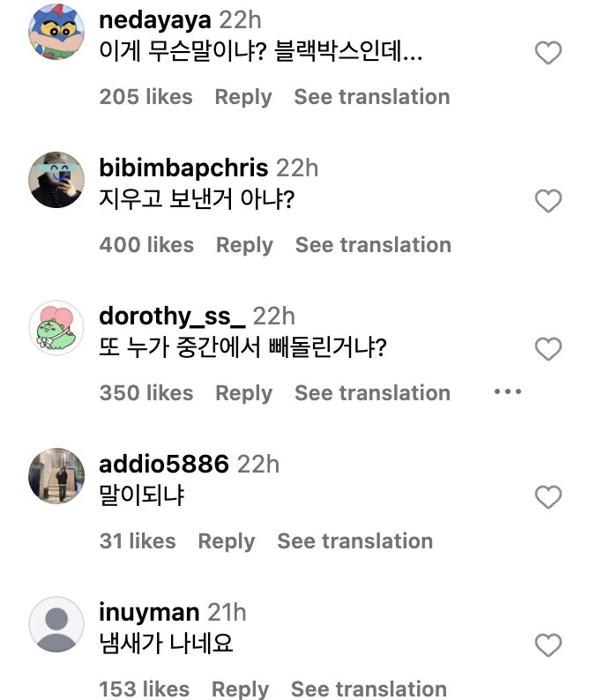
Task: Show who gave 205 likes to nedayaya
Action: (x=145, y=97)
